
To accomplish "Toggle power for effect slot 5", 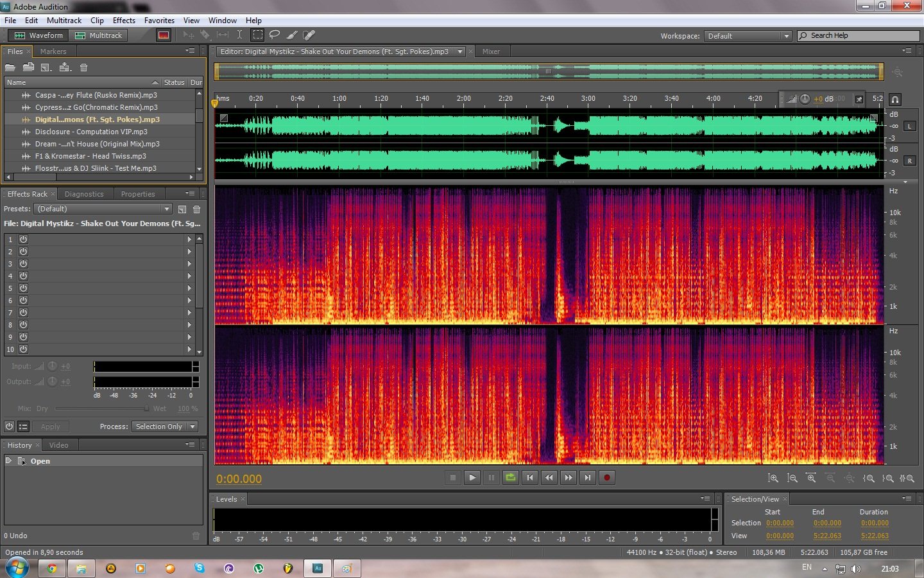I will pyautogui.click(x=23, y=288).
